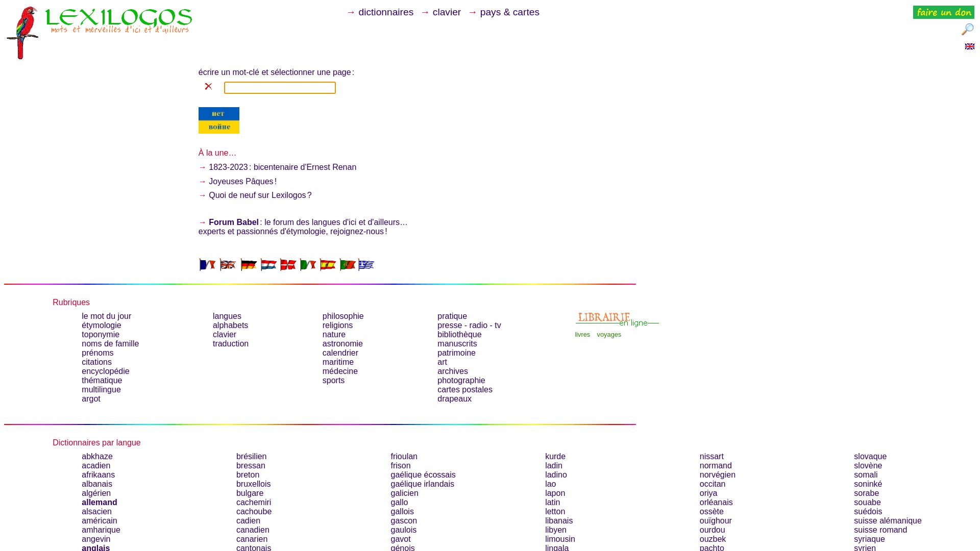Viewport: 980px width, 551px height.
Task: Click the French flag icon in language row
Action: (x=207, y=264)
